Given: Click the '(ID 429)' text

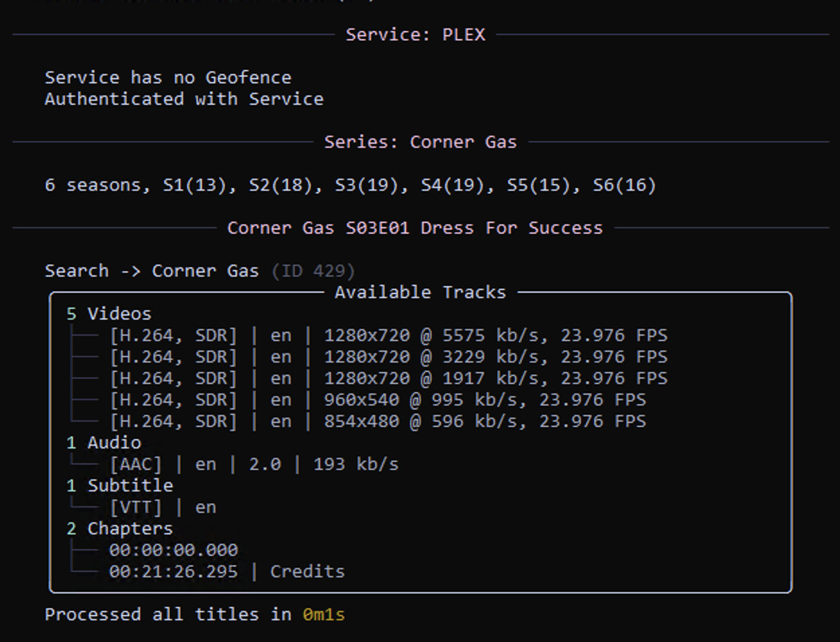Looking at the screenshot, I should tap(313, 271).
